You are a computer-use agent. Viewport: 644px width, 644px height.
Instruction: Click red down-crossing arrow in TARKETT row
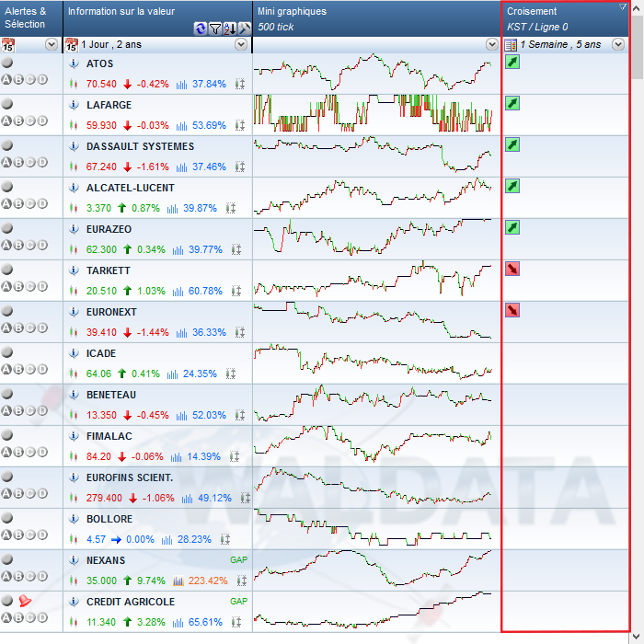click(512, 269)
